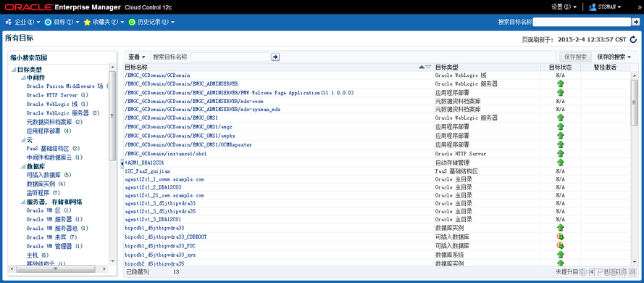Focus the table's 搜索目标名称 input field
644x283 pixels.
click(x=230, y=57)
